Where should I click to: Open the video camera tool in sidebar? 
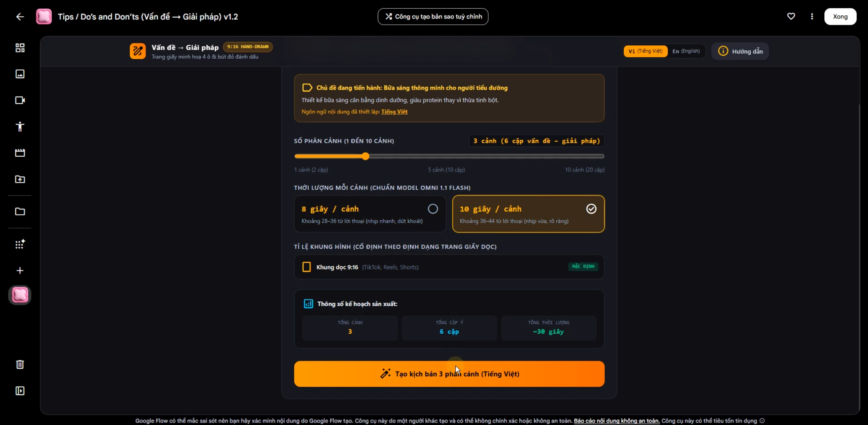click(x=20, y=100)
